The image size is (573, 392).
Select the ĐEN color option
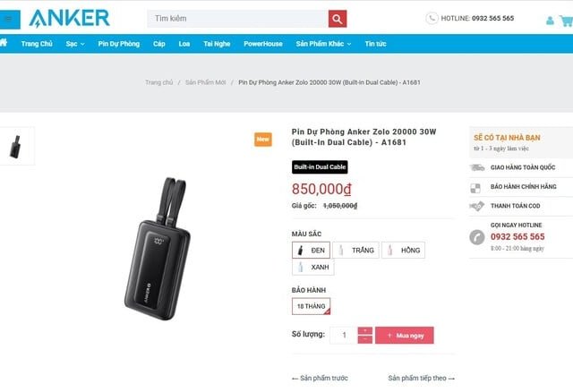pyautogui.click(x=311, y=250)
